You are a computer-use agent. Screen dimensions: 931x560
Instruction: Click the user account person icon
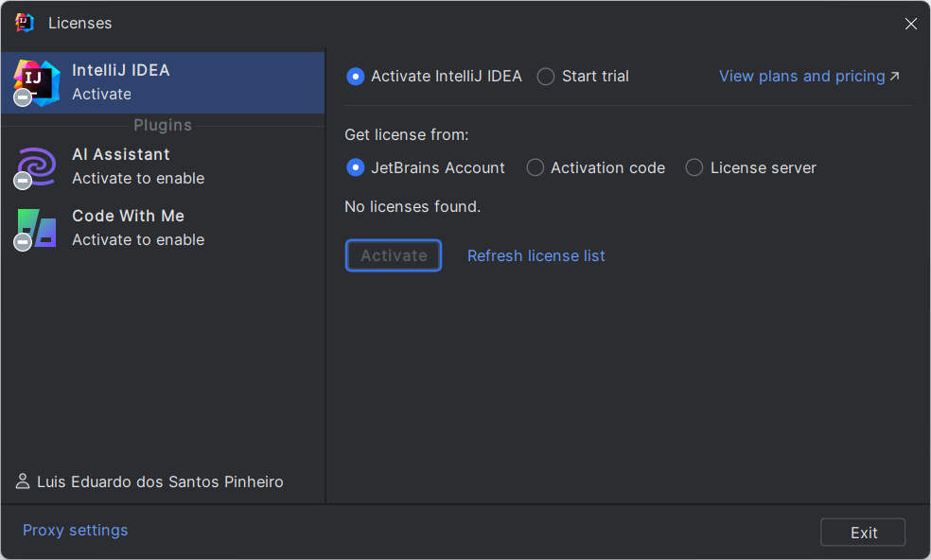(x=23, y=481)
